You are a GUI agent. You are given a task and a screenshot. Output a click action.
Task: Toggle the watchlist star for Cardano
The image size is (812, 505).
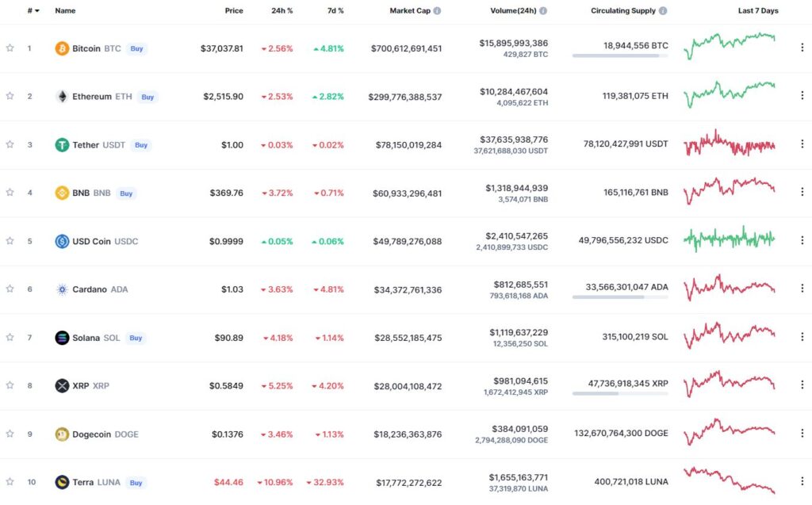click(x=10, y=289)
